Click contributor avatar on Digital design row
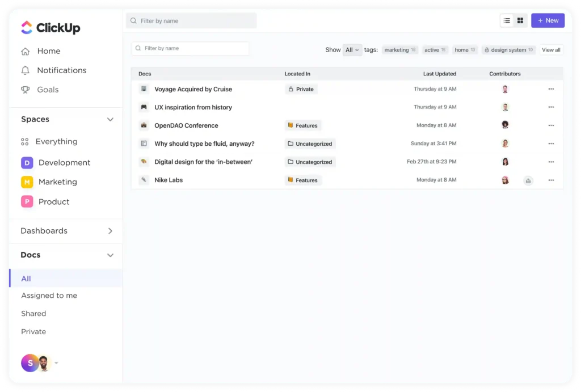This screenshot has height=392, width=581. click(x=505, y=162)
